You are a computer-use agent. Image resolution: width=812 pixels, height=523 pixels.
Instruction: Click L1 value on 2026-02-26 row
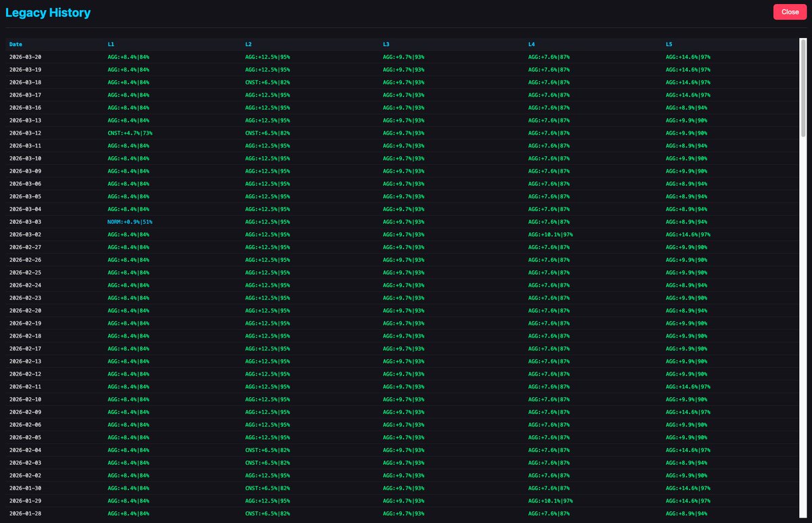pos(129,260)
